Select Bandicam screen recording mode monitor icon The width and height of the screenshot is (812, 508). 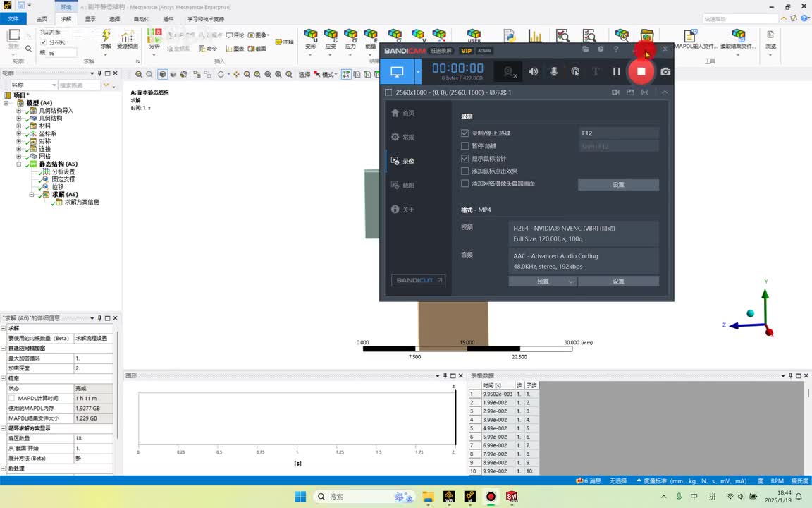tap(398, 71)
